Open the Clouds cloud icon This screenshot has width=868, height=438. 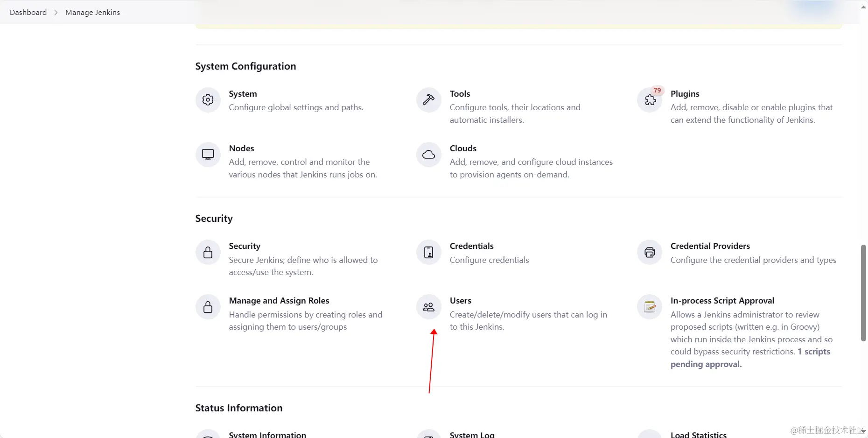[x=428, y=155]
